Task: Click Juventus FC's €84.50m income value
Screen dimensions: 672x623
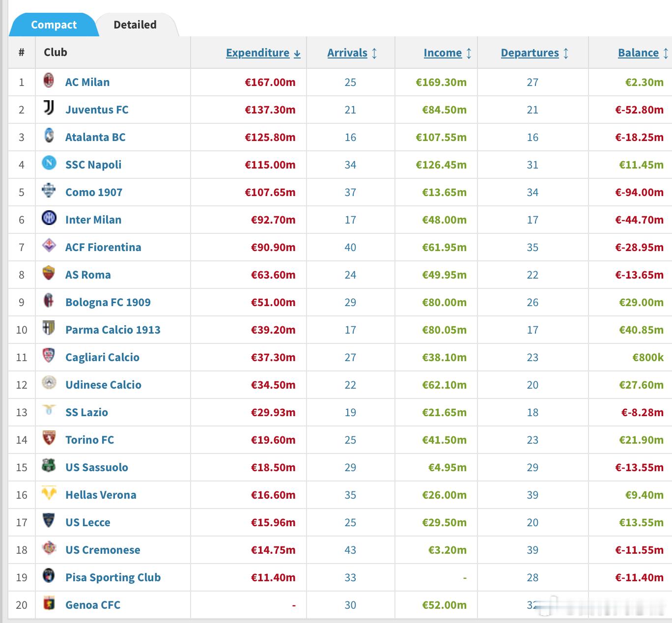Action: pyautogui.click(x=445, y=110)
